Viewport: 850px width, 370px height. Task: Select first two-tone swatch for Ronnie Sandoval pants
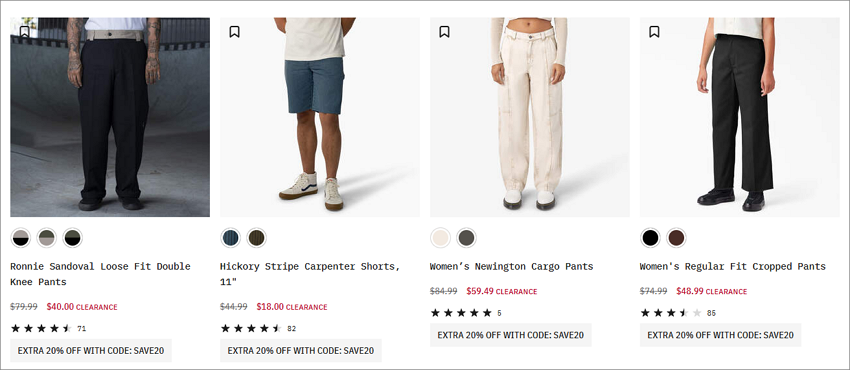click(x=21, y=238)
